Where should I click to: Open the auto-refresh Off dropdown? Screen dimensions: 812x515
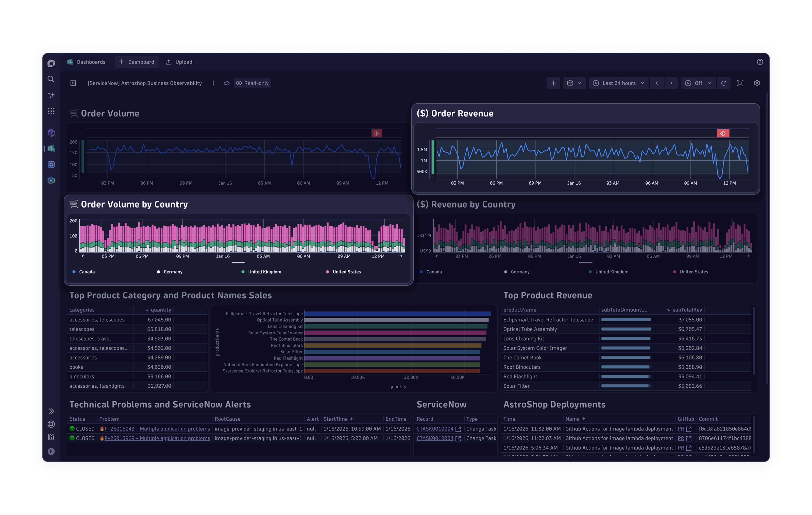pos(698,83)
